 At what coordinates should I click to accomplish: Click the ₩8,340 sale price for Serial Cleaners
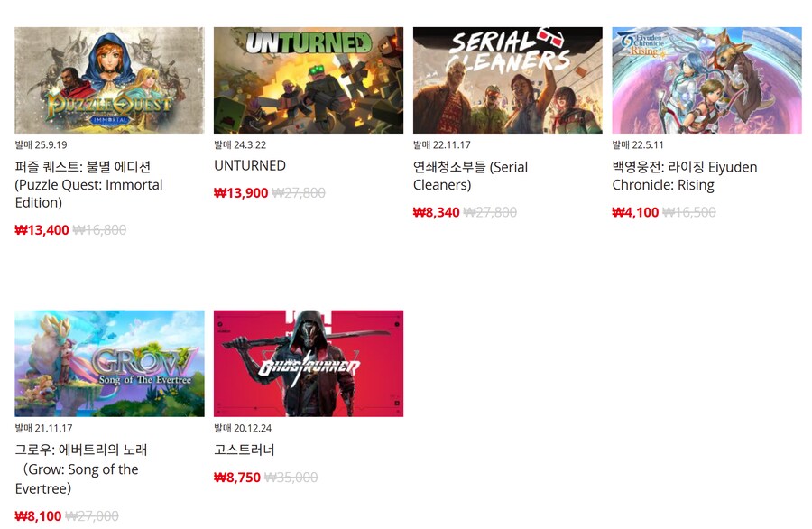436,212
